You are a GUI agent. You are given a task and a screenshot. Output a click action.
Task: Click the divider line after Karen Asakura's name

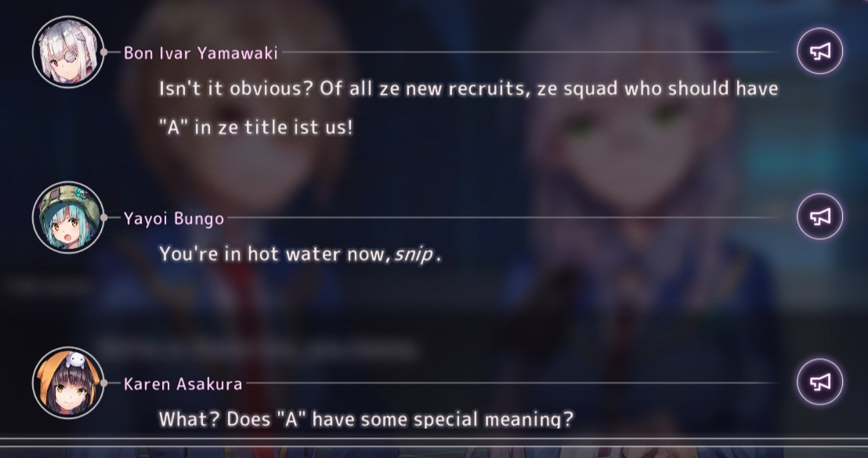[514, 383]
